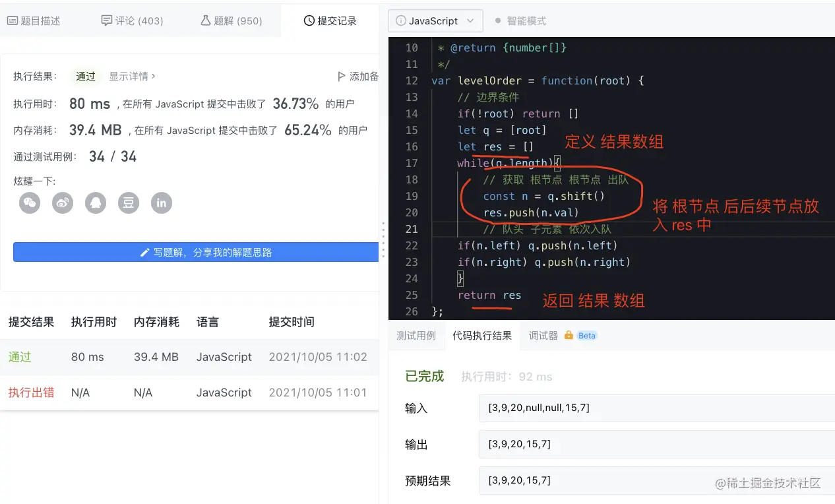The width and height of the screenshot is (835, 504).
Task: Share result via QQ icon
Action: (96, 203)
